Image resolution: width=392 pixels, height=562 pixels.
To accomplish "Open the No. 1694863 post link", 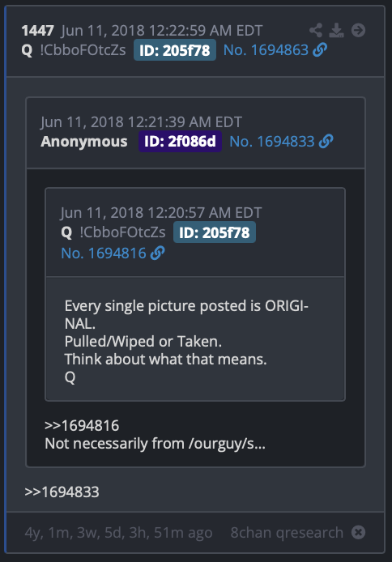I will coord(266,50).
